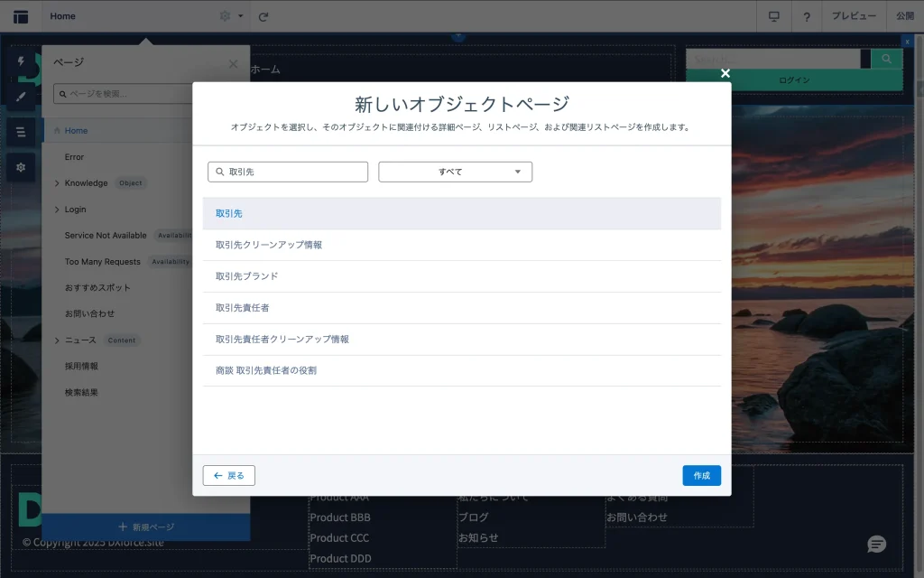
Task: Open the Theme brush panel
Action: point(21,96)
